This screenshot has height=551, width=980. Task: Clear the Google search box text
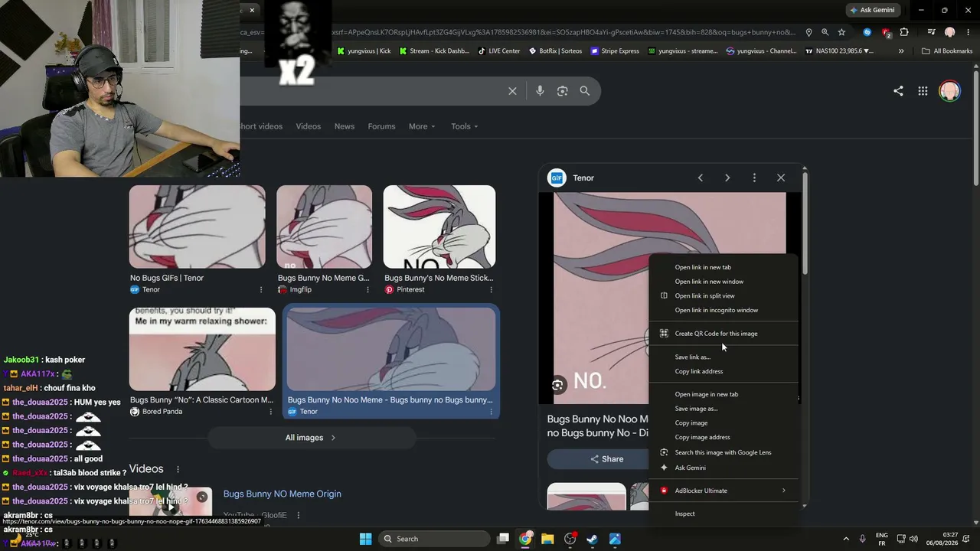512,91
